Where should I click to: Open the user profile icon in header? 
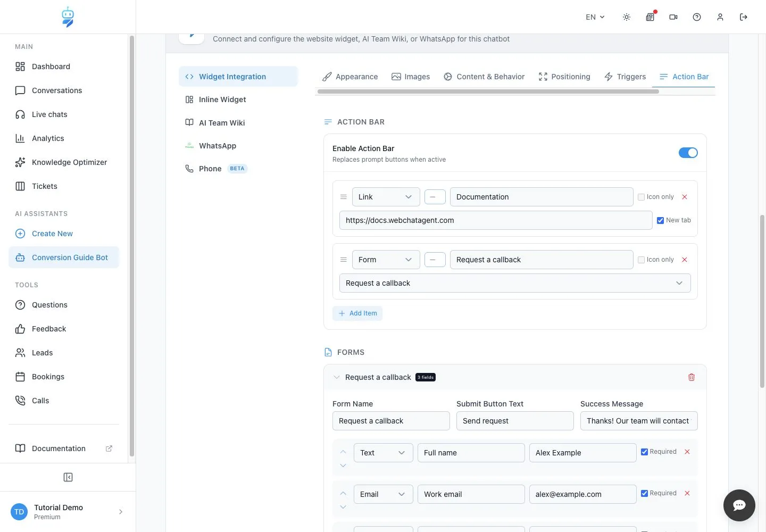pos(720,17)
